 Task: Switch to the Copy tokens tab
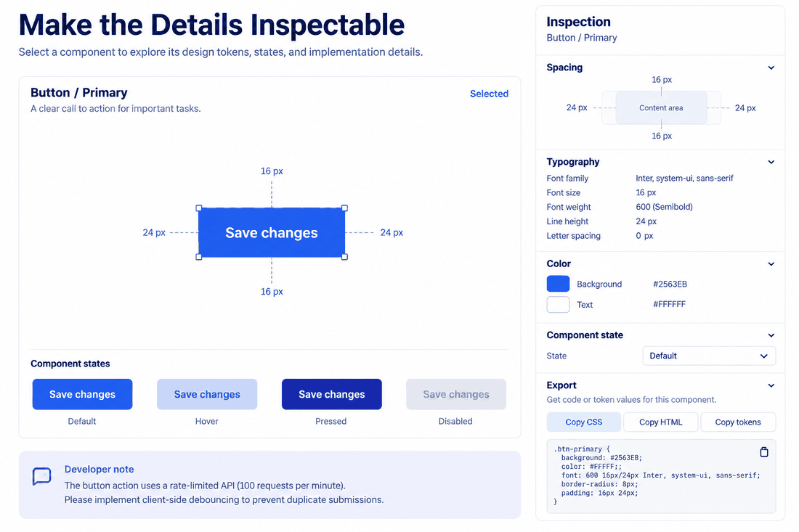738,422
